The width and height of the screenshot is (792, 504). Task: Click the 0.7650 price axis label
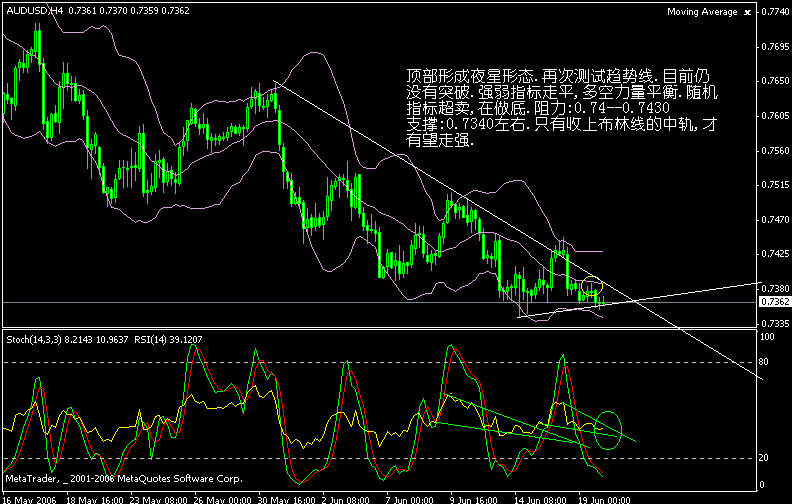click(775, 81)
